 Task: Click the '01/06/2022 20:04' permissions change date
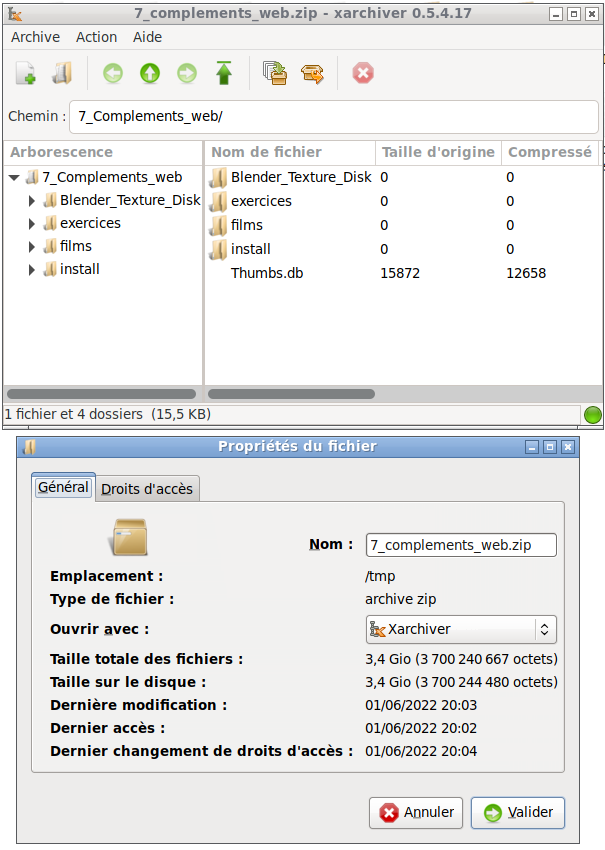421,751
